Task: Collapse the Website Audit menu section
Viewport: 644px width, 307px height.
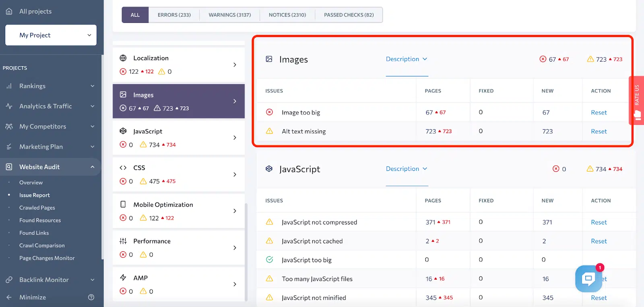Action: pyautogui.click(x=92, y=167)
